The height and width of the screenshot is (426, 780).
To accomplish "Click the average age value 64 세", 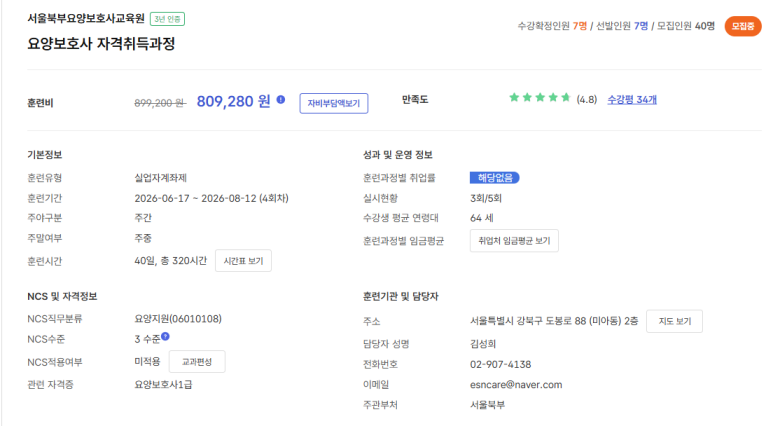I will (482, 218).
